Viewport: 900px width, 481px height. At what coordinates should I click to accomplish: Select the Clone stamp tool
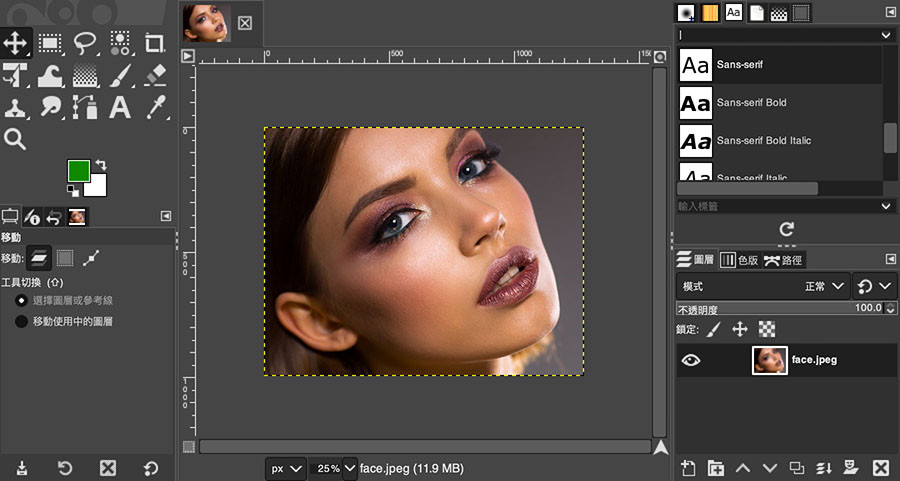[x=15, y=107]
